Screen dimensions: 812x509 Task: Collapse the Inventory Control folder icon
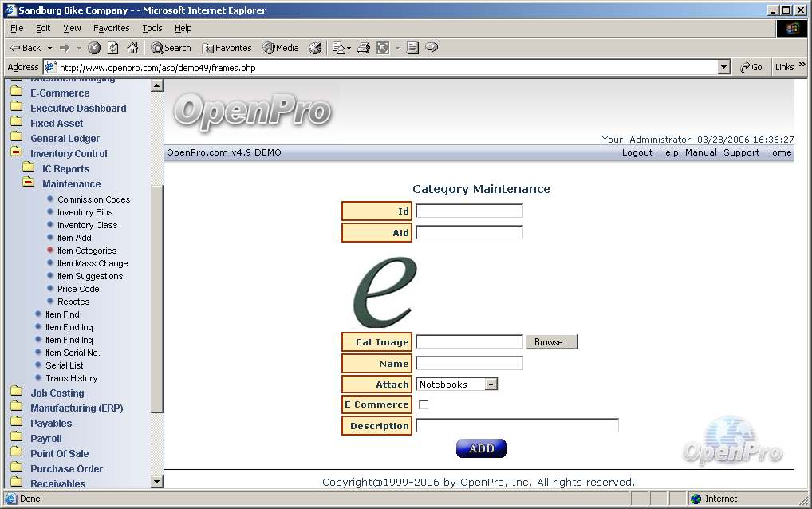tap(16, 153)
